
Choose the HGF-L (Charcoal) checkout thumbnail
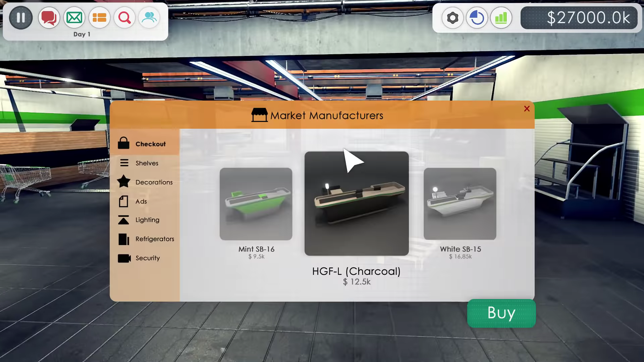click(x=357, y=203)
